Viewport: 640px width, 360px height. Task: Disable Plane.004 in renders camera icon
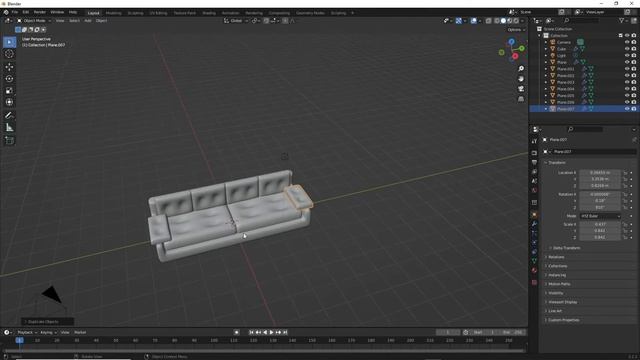tap(634, 89)
